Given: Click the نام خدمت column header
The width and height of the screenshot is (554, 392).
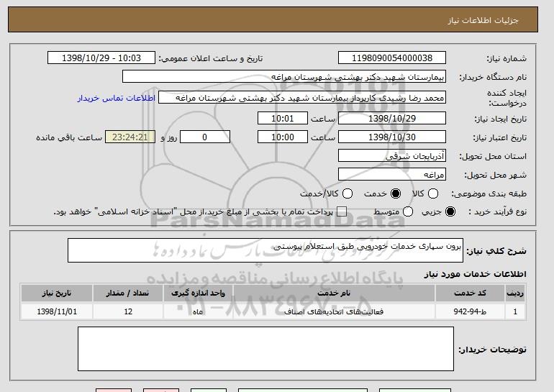Looking at the screenshot, I should click(x=334, y=293).
